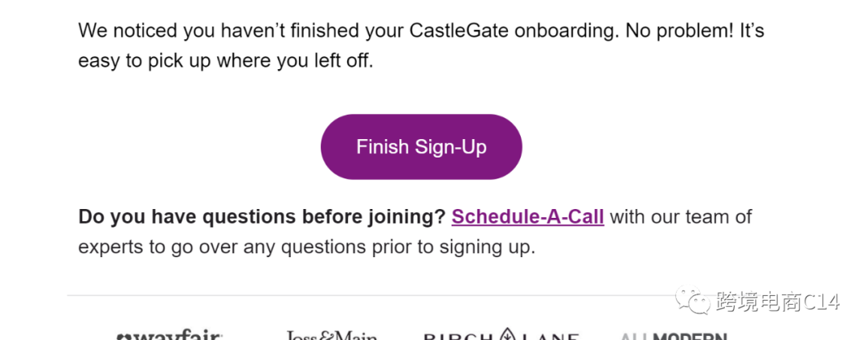Click the Joss & Main logo
Image resolution: width=868 pixels, height=340 pixels.
tap(331, 335)
